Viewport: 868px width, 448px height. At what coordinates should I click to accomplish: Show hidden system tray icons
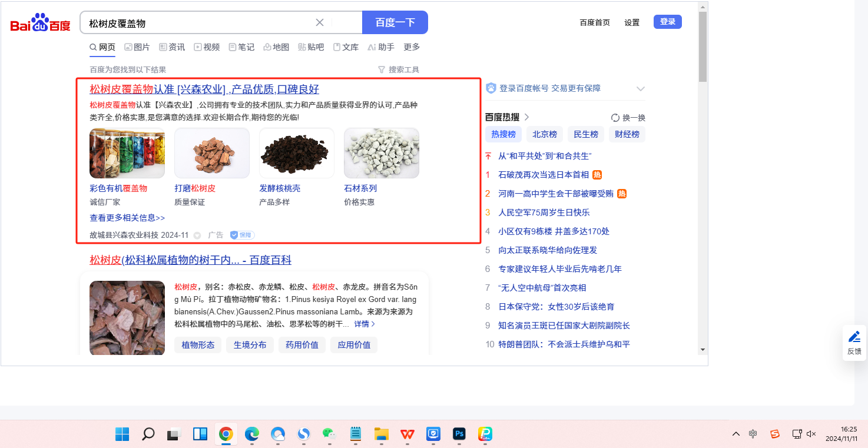(x=736, y=434)
